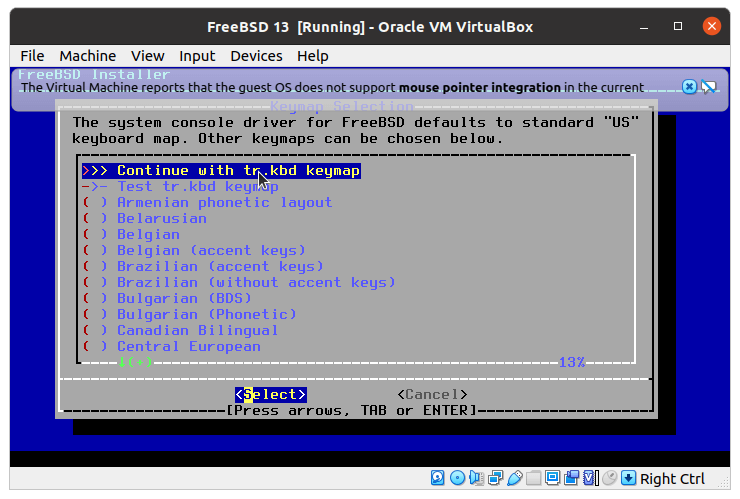
Task: Click the mouse integration status icon
Action: [610, 478]
